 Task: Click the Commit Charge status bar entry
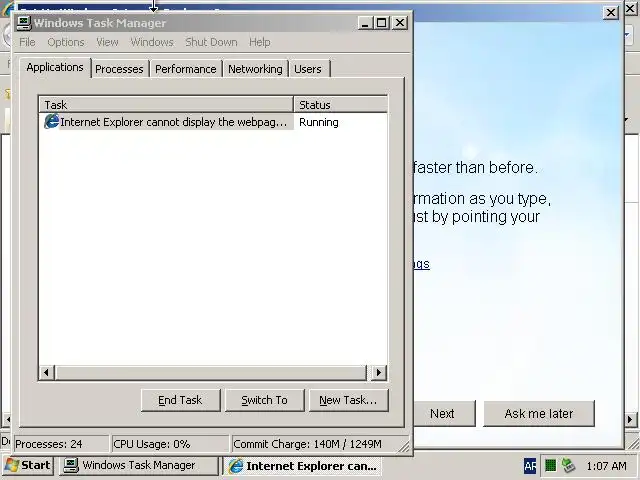tap(316, 444)
